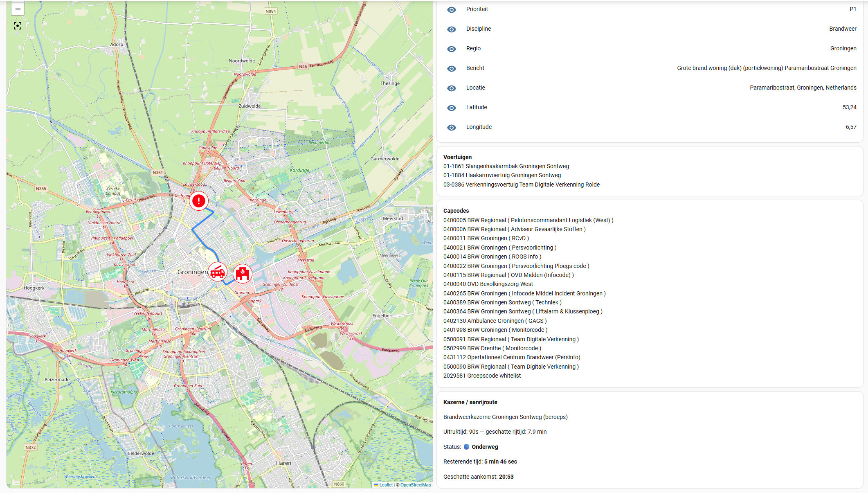
Task: Click capcode 0400021 BRW Groningen ( Persvoorlichting )
Action: [500, 248]
